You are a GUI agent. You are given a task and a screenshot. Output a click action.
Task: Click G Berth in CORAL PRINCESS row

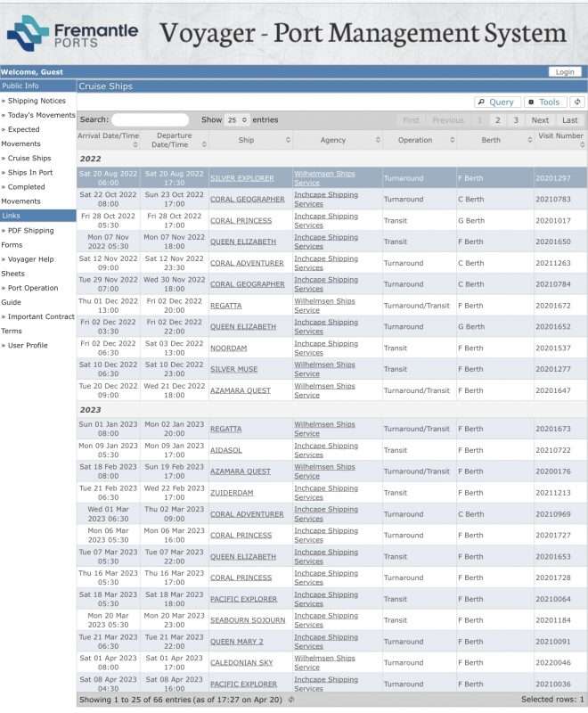pyautogui.click(x=471, y=220)
